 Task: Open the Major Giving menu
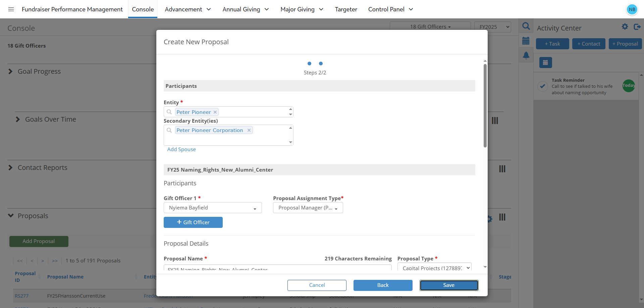tap(302, 9)
